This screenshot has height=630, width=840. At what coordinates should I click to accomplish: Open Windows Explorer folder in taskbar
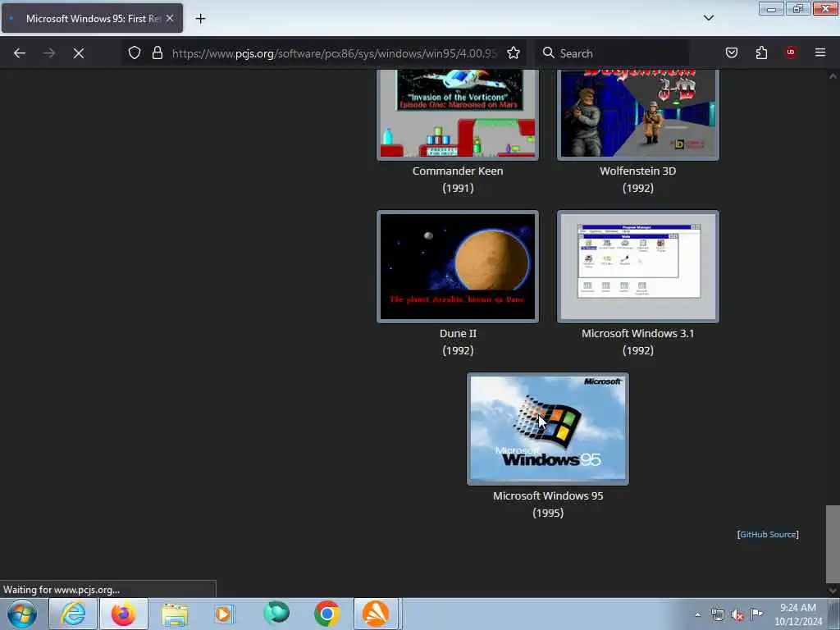[175, 614]
